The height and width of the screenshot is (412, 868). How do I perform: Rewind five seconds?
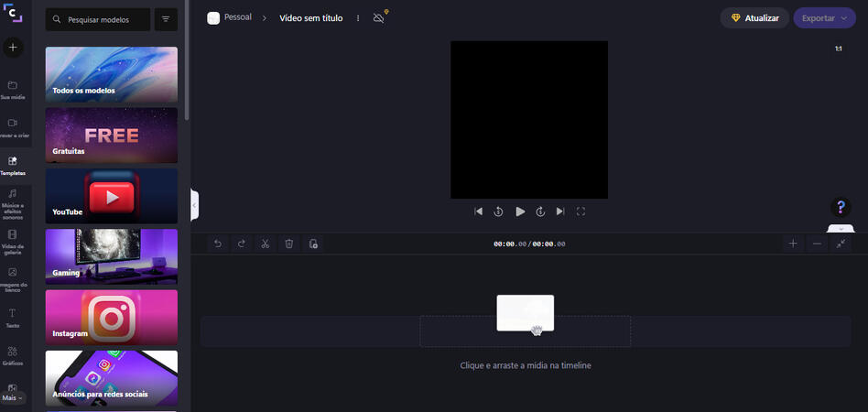point(499,211)
